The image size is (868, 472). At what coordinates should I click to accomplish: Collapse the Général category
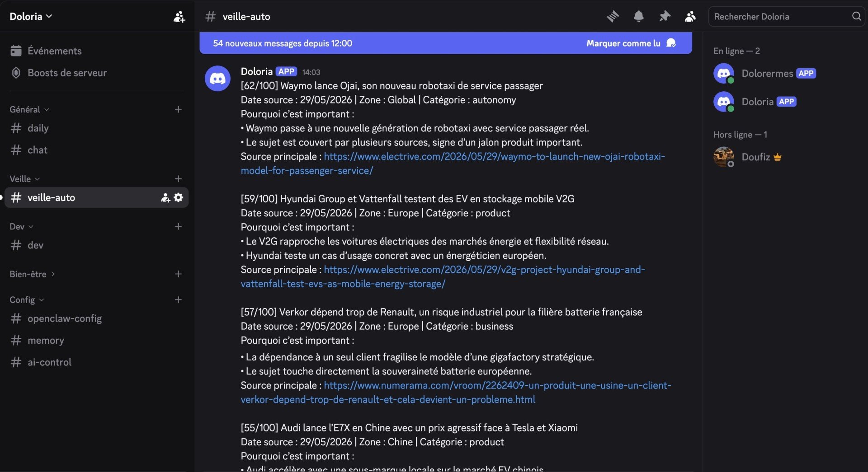29,109
